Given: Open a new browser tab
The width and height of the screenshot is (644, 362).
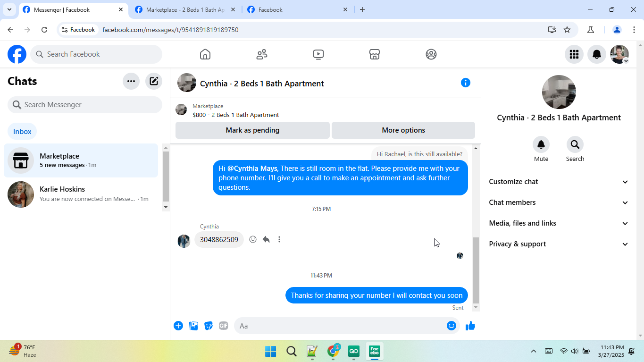Looking at the screenshot, I should point(362,9).
